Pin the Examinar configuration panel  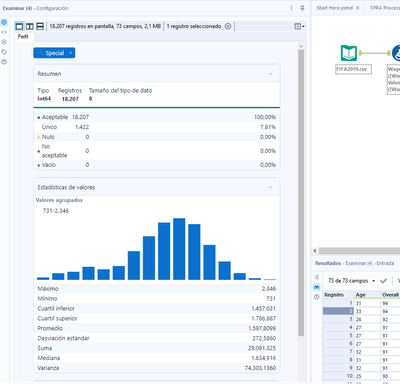pyautogui.click(x=302, y=8)
